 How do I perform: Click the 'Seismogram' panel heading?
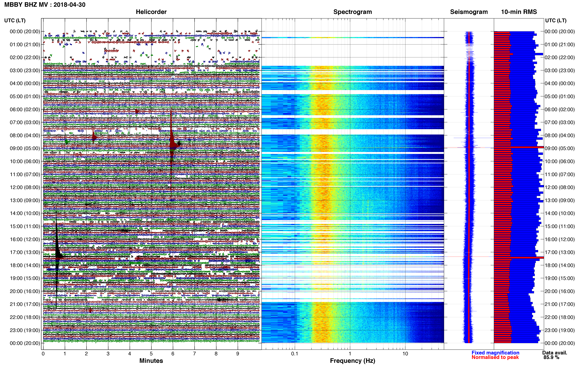(x=469, y=12)
